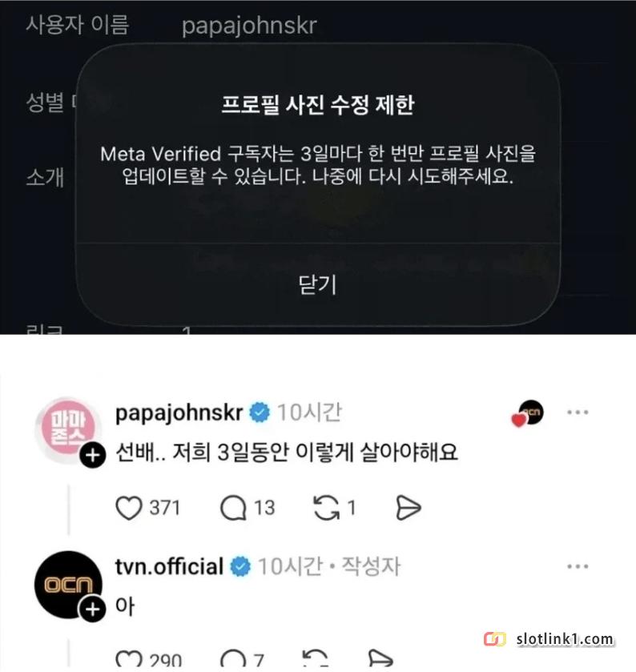Viewport: 636px width, 672px height.
Task: Open more options for papajohnskr post
Action: (578, 412)
